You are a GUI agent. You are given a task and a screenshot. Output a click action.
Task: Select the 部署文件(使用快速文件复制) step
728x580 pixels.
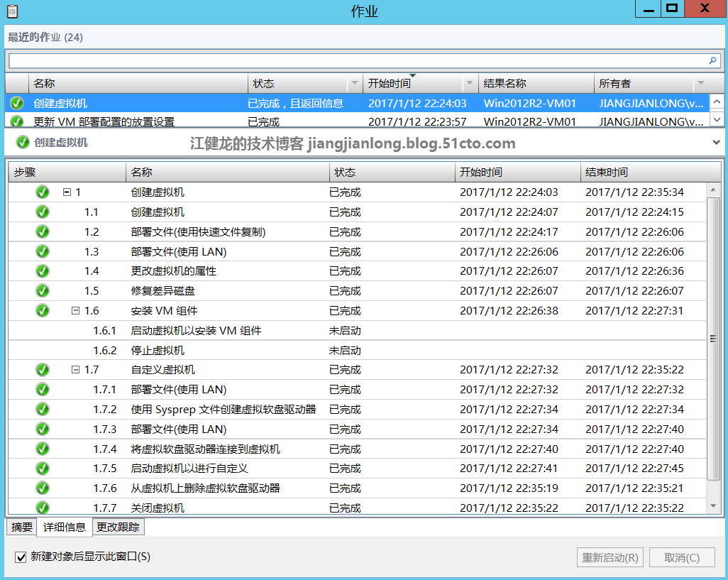pyautogui.click(x=357, y=231)
